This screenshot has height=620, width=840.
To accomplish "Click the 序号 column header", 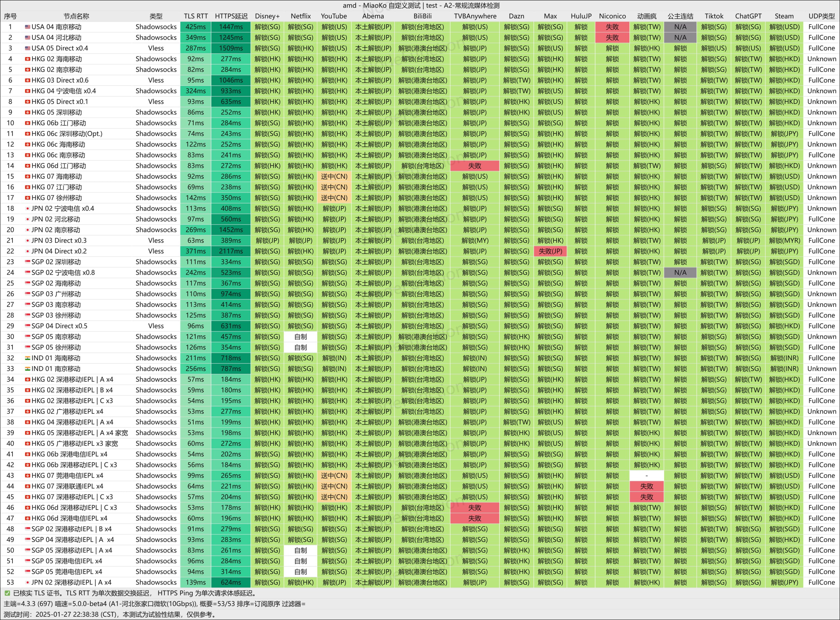I will click(10, 16).
